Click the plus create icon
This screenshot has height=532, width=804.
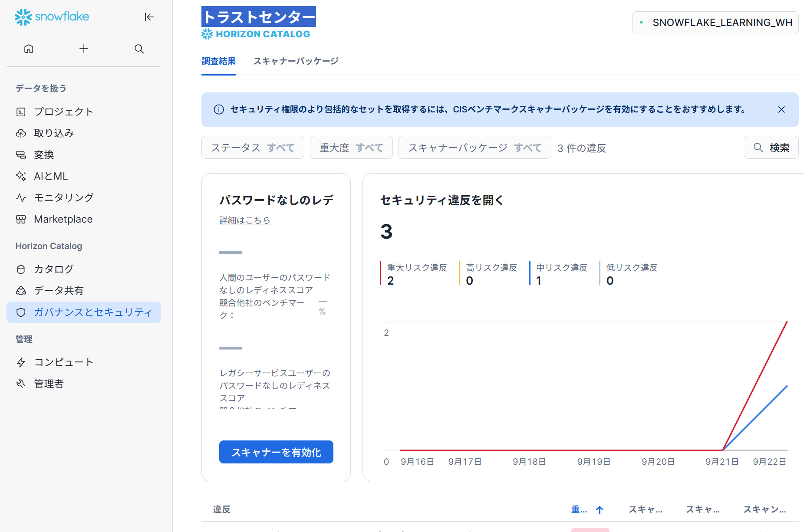pos(84,49)
